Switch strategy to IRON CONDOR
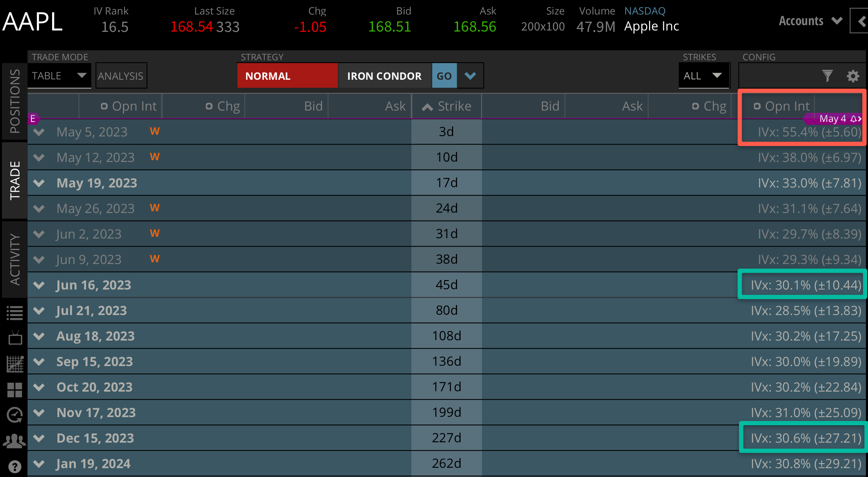 pyautogui.click(x=384, y=75)
